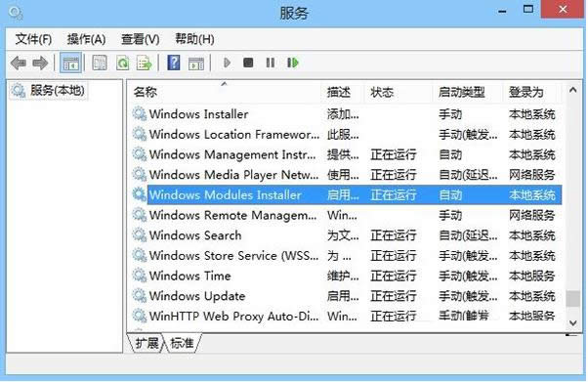The image size is (588, 382).
Task: Close the 服务 window
Action: click(563, 10)
